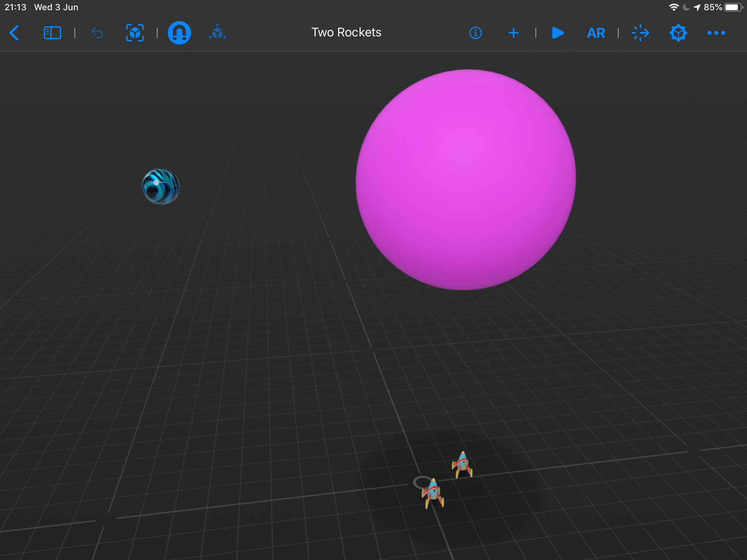This screenshot has height=560, width=747.
Task: Select the large magenta sphere
Action: coord(466,179)
